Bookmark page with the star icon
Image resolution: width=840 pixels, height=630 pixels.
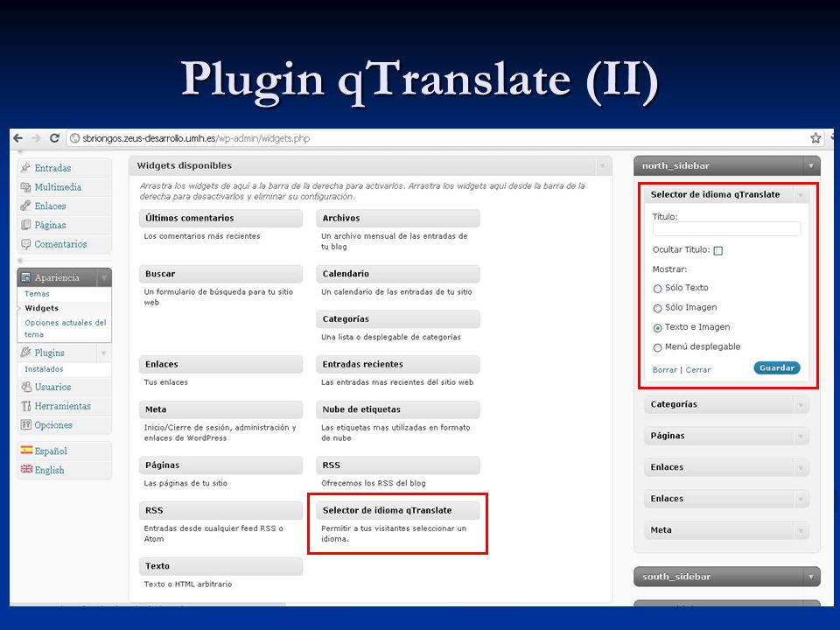[x=815, y=138]
